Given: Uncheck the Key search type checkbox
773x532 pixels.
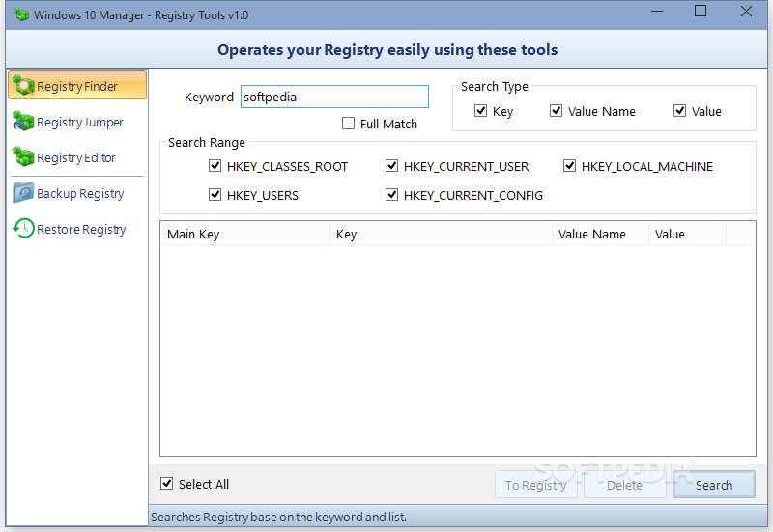Looking at the screenshot, I should point(480,111).
